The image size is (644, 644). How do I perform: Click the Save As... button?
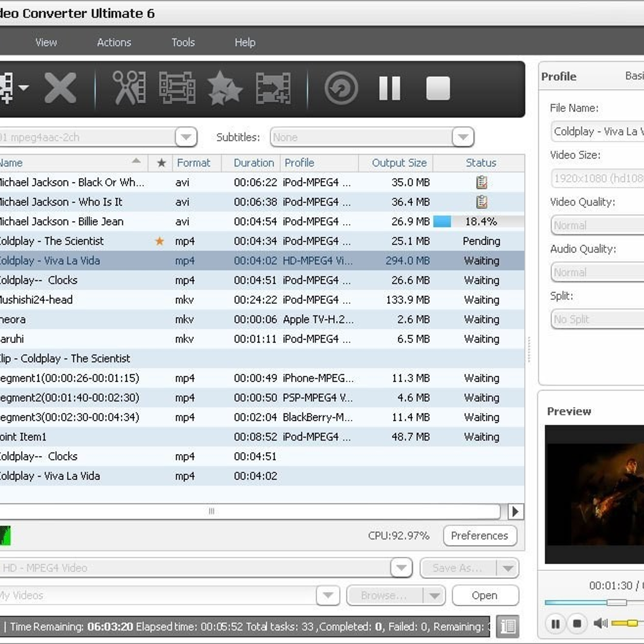click(x=458, y=568)
